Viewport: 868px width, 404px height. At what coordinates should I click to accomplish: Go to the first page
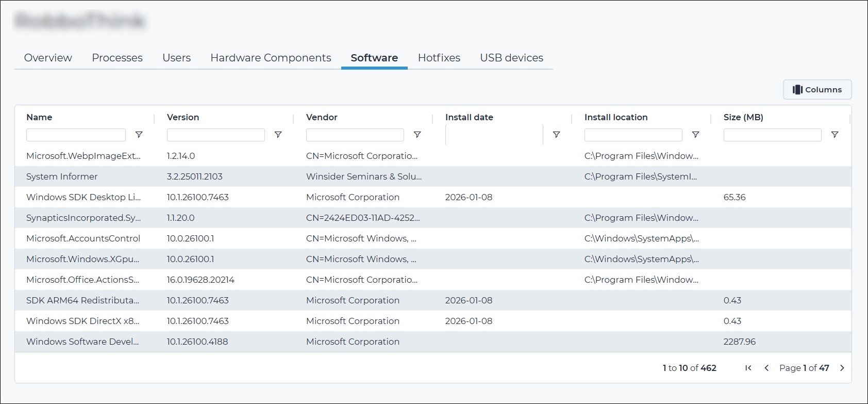tap(748, 368)
